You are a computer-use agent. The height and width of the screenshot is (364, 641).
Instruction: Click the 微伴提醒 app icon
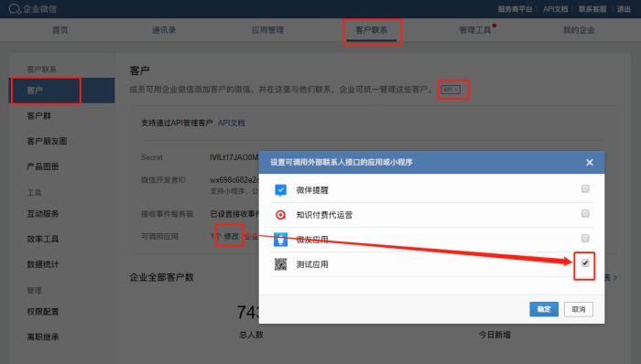(280, 190)
